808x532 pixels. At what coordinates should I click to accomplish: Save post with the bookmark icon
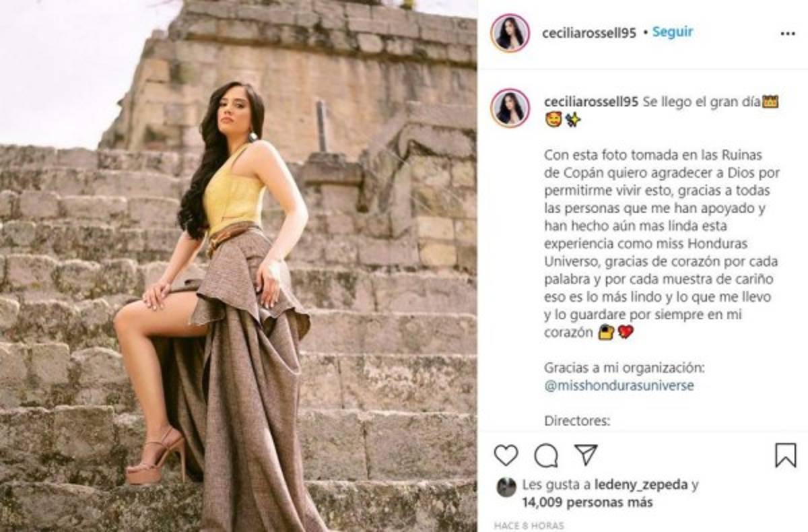coord(785,456)
